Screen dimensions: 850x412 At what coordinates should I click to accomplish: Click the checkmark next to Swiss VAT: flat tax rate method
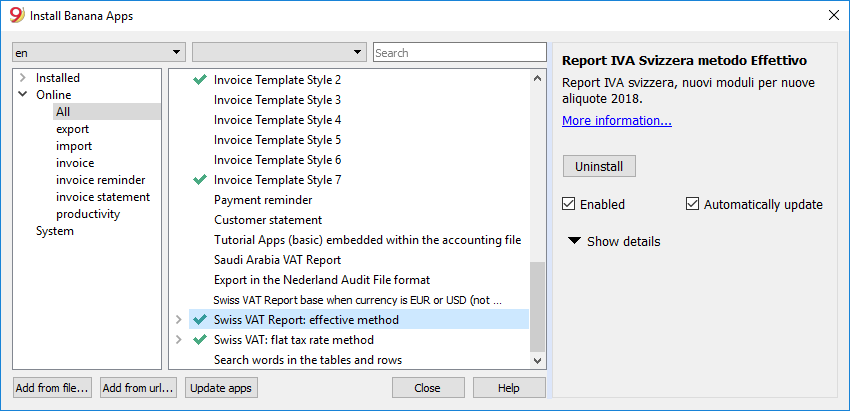tap(200, 340)
